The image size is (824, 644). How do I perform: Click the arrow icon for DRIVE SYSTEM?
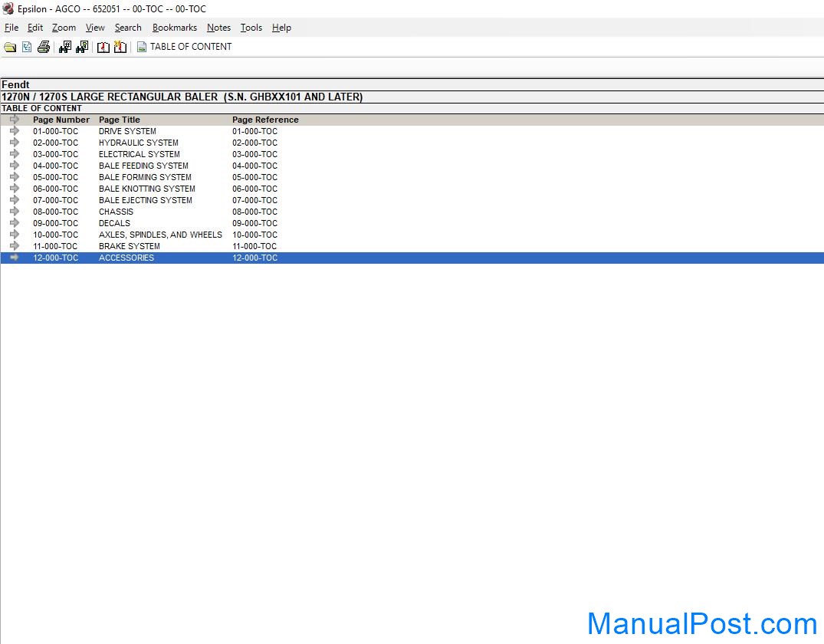tap(15, 131)
